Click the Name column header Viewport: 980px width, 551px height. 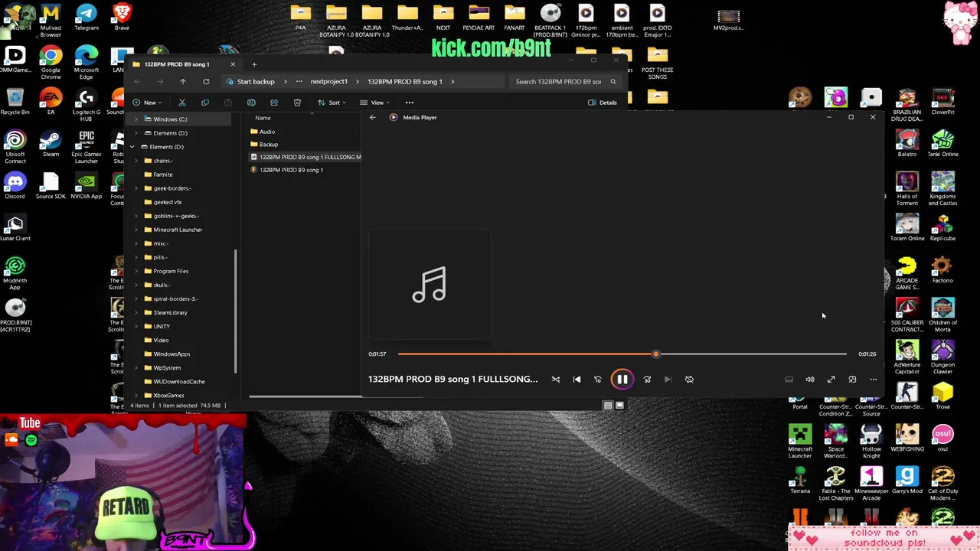[x=263, y=118]
